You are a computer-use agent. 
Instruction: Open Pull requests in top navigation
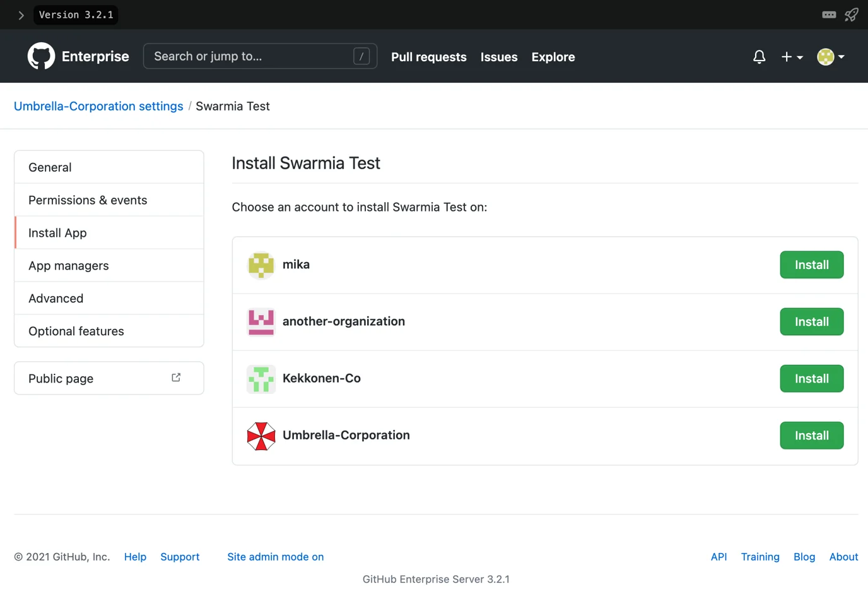tap(428, 57)
